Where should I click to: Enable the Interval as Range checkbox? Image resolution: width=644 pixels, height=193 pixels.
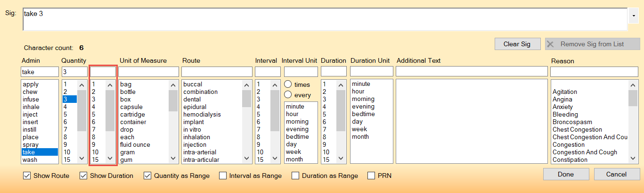coord(223,176)
